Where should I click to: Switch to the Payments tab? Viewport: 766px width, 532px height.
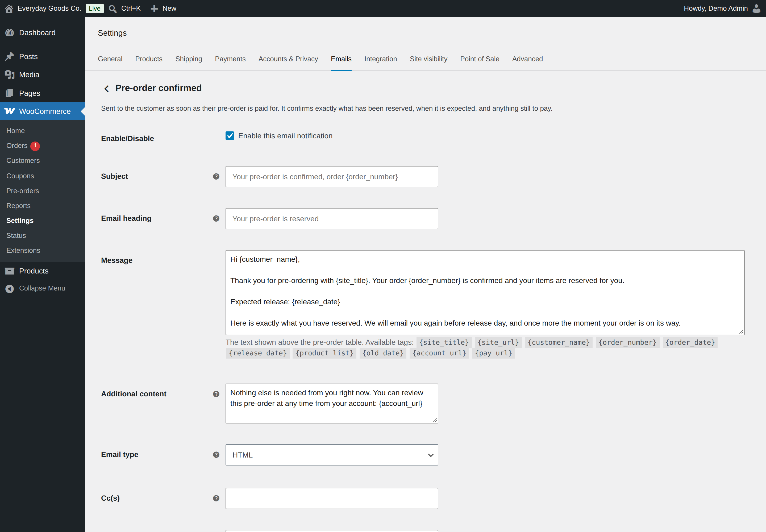[230, 59]
